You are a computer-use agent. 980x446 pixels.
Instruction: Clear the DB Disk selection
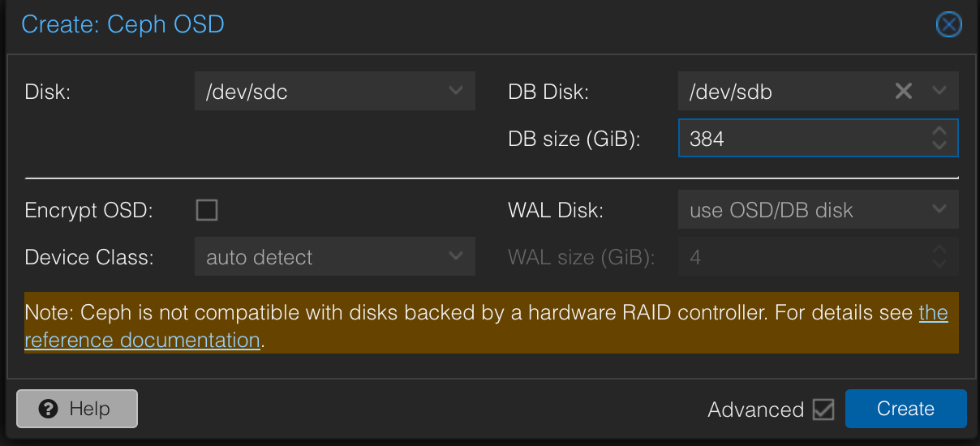tap(904, 91)
